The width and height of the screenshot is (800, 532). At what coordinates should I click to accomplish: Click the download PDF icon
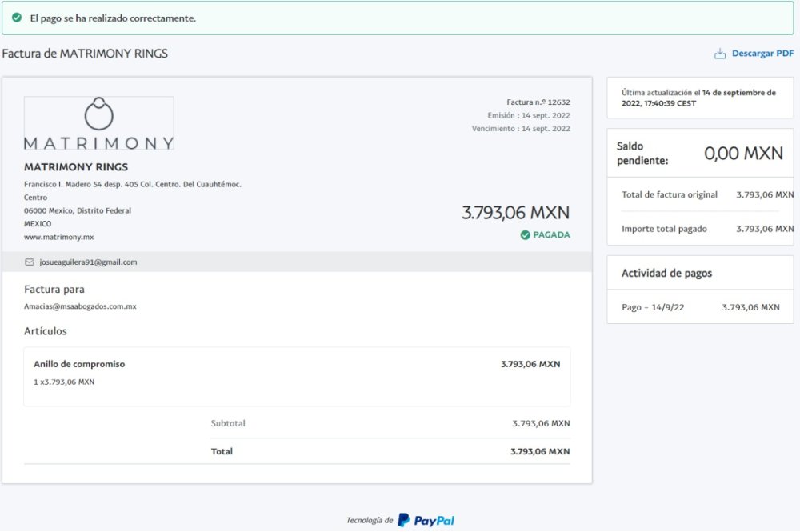[x=720, y=54]
